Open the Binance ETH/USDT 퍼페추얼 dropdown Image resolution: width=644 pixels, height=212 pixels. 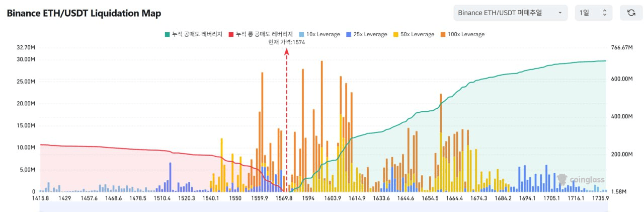pyautogui.click(x=510, y=13)
